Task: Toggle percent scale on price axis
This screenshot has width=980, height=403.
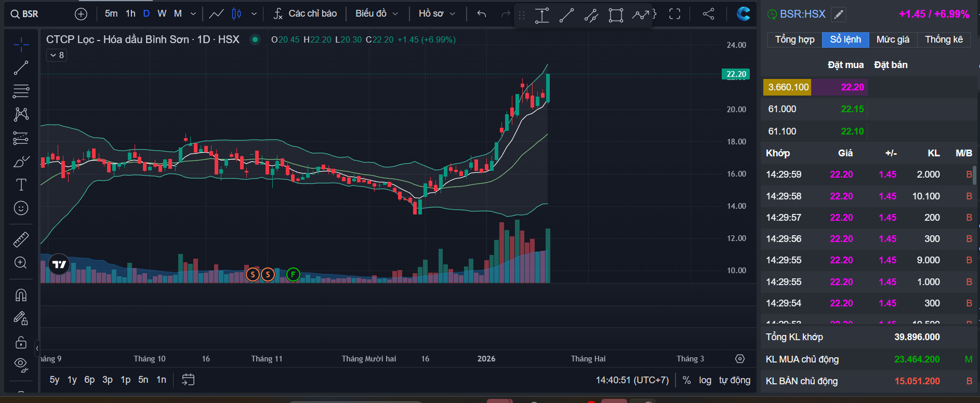Action: 686,380
